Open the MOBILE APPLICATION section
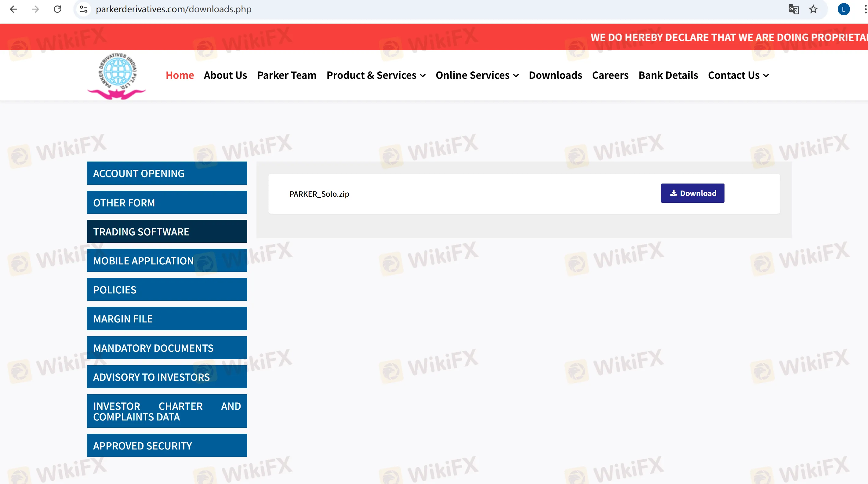The image size is (868, 484). 167,260
